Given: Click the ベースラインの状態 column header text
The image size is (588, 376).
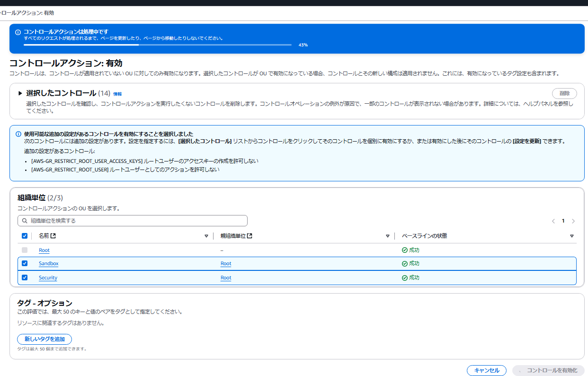Looking at the screenshot, I should 425,236.
